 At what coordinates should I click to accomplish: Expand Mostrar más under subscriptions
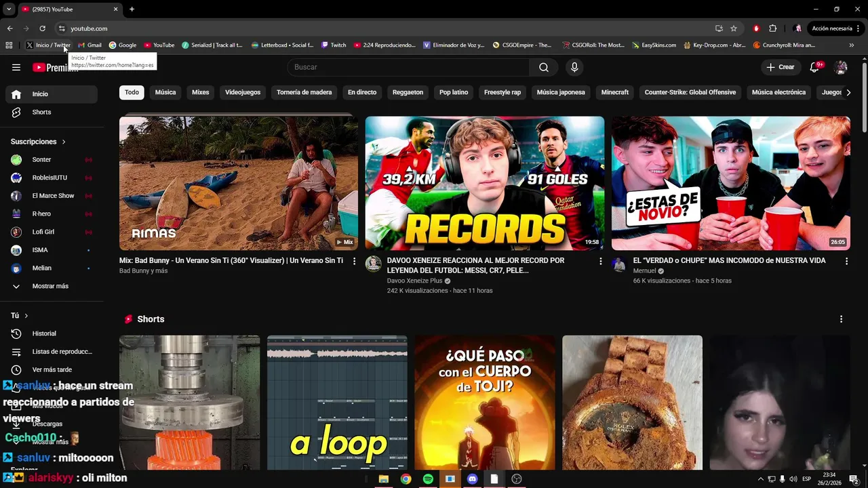pos(52,286)
